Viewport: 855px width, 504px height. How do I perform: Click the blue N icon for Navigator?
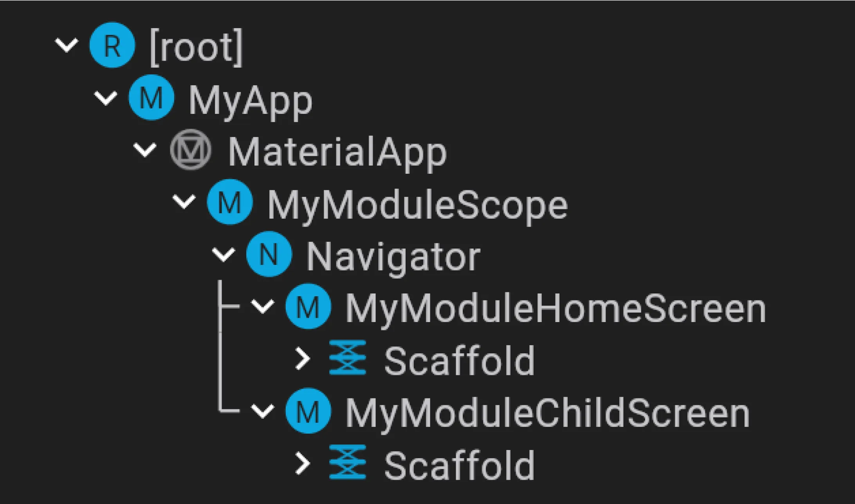tap(269, 254)
